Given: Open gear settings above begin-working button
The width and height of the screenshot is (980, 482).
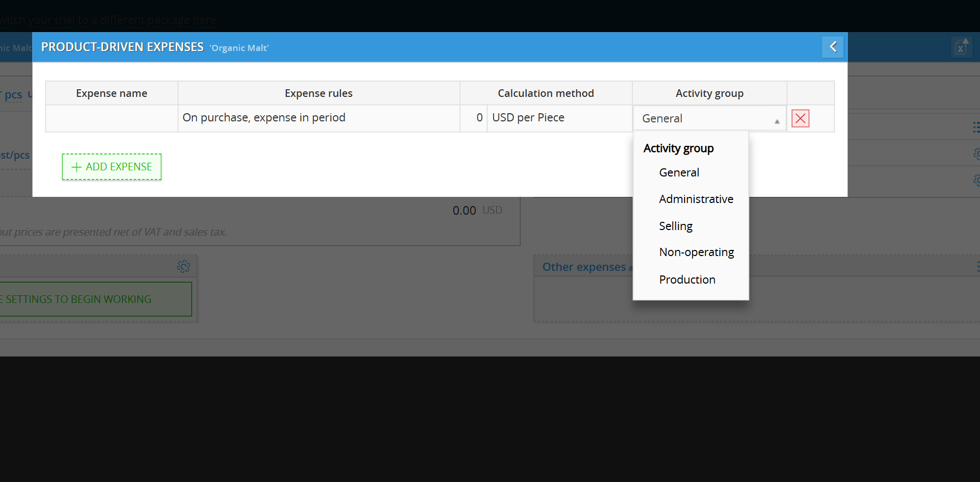Looking at the screenshot, I should click(x=183, y=266).
